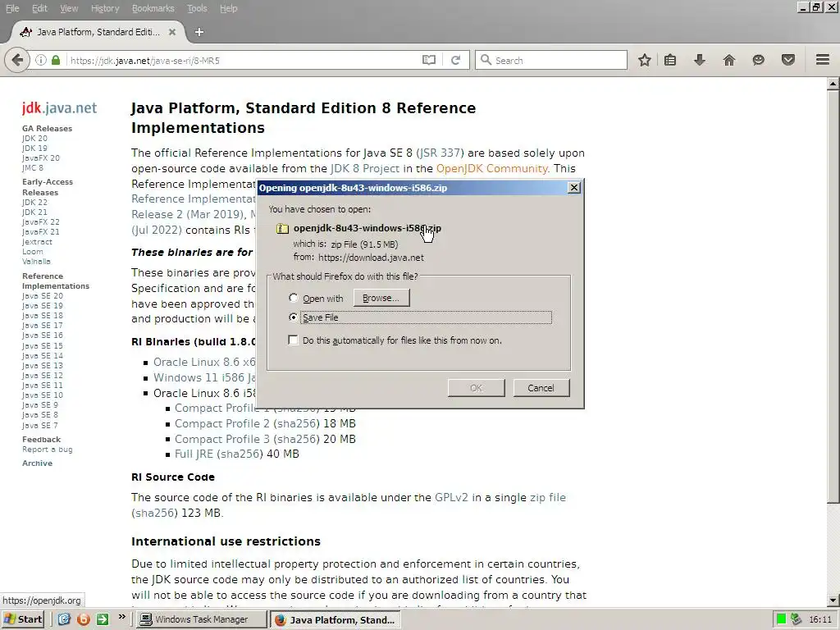Screen dimensions: 840x630
Task: Close the Opening openjdk dialog with X
Action: pos(573,188)
